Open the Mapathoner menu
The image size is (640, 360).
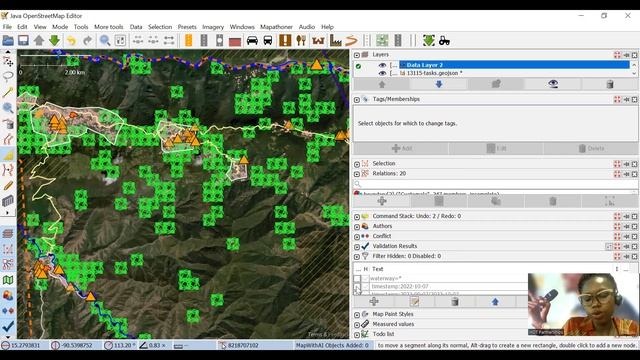click(x=276, y=27)
